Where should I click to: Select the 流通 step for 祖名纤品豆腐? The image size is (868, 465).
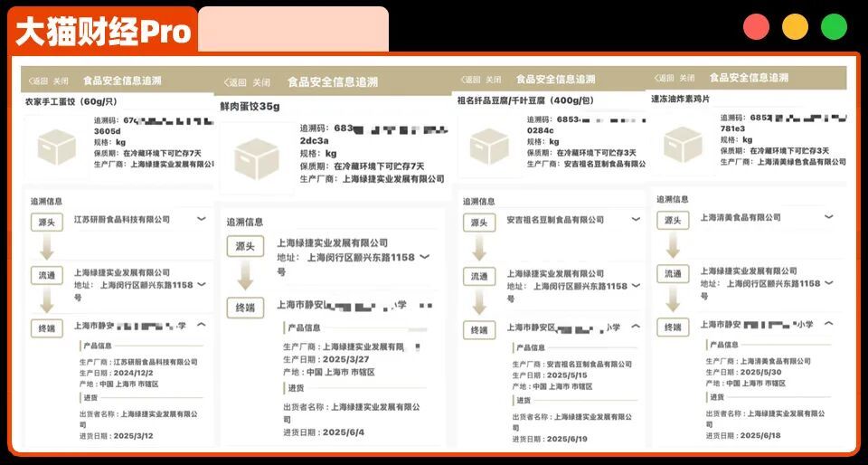point(479,276)
